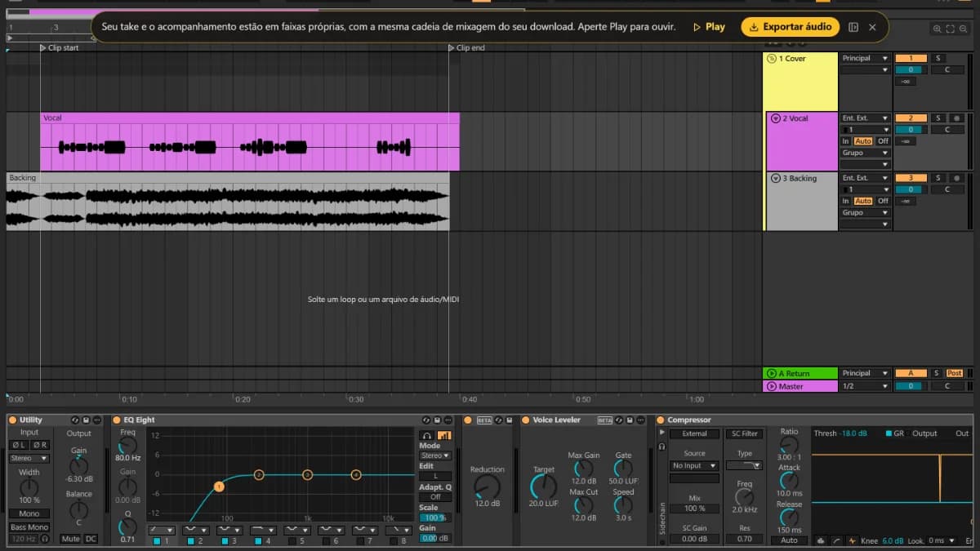This screenshot has width=980, height=551.
Task: Click the Voice Leveler save preset icon
Action: [630, 420]
